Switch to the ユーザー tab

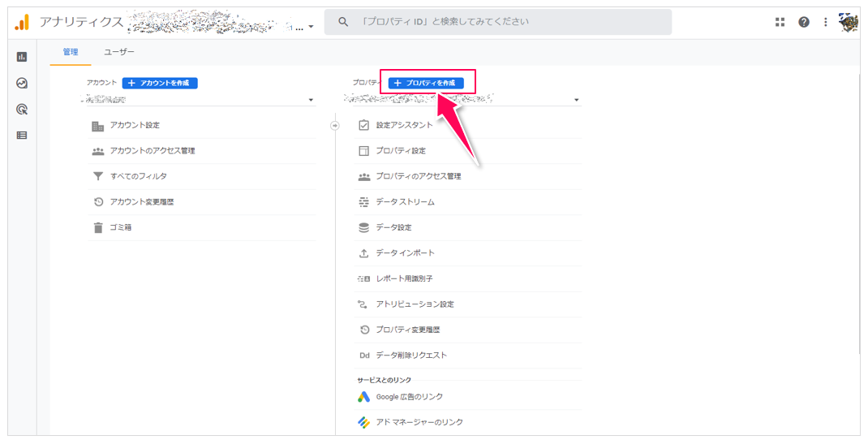118,52
